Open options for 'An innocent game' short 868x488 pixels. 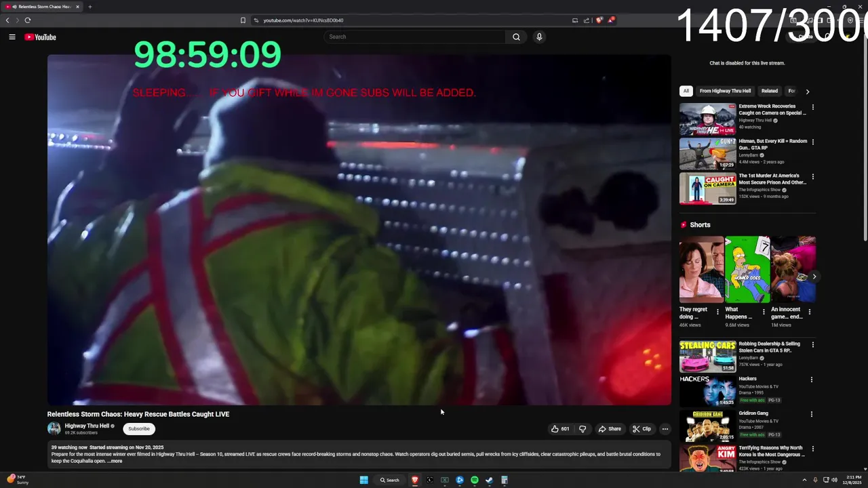(x=810, y=312)
